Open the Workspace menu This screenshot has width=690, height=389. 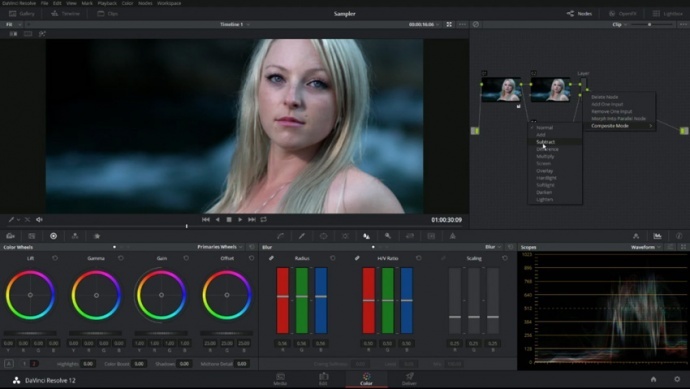169,3
